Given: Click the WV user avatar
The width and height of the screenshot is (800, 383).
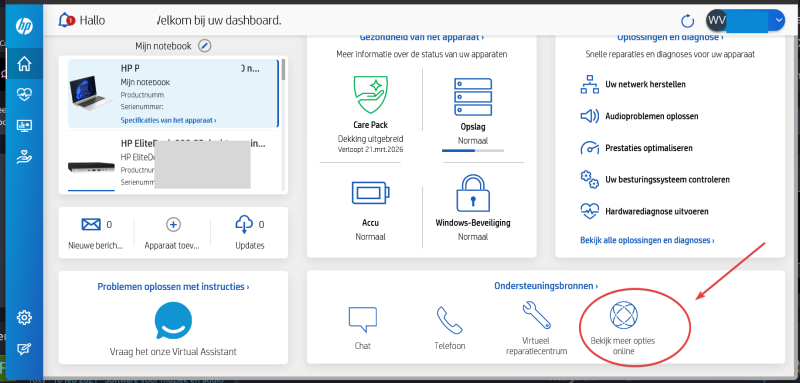Looking at the screenshot, I should click(x=716, y=21).
